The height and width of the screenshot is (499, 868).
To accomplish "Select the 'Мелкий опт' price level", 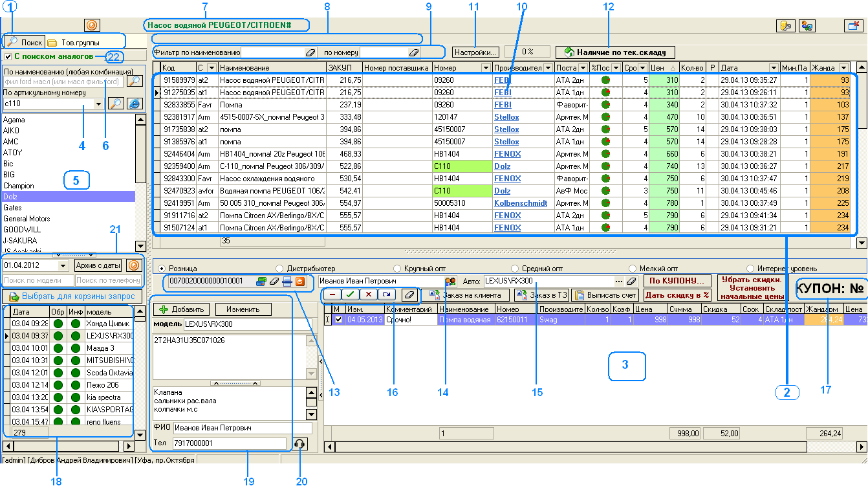I will tap(633, 268).
